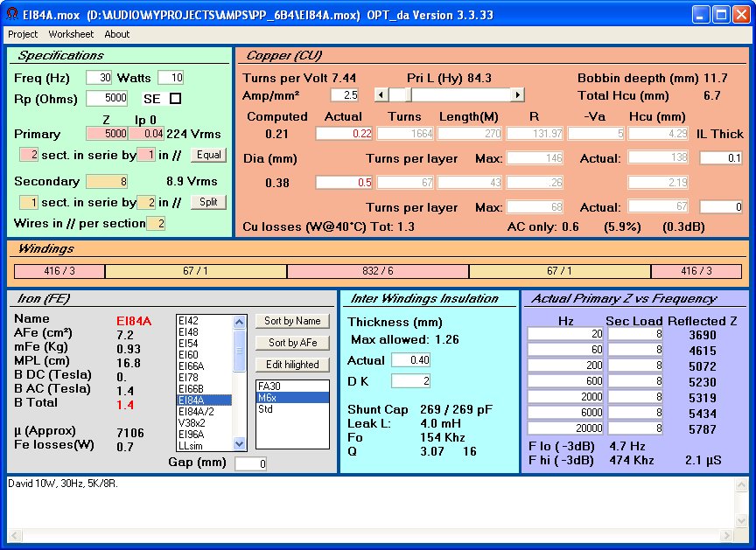Click the primary Ip 0 field
The width and height of the screenshot is (756, 550).
click(147, 134)
